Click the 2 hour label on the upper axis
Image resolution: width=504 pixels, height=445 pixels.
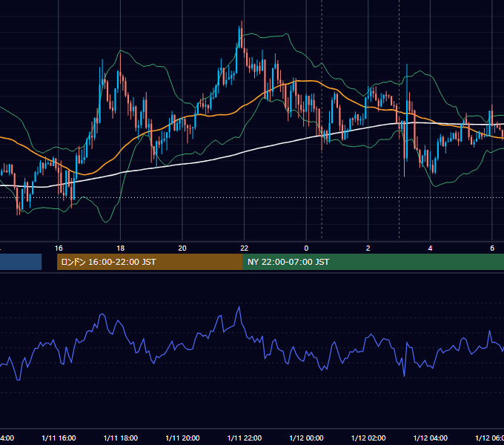[x=368, y=248]
